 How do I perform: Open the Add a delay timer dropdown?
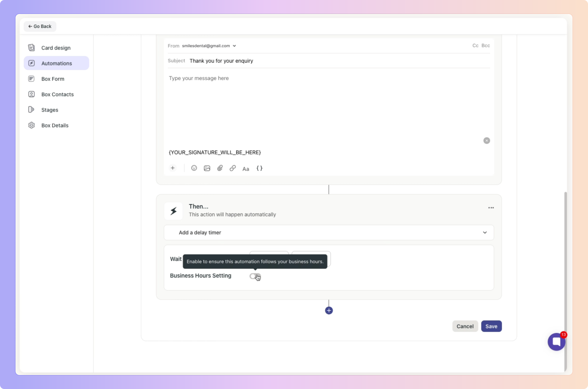[329, 233]
